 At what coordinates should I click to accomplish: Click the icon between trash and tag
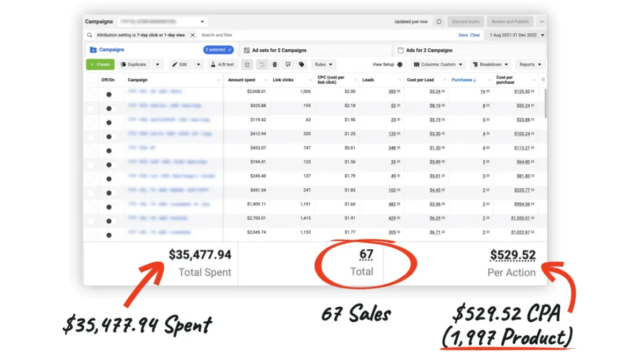click(x=288, y=64)
